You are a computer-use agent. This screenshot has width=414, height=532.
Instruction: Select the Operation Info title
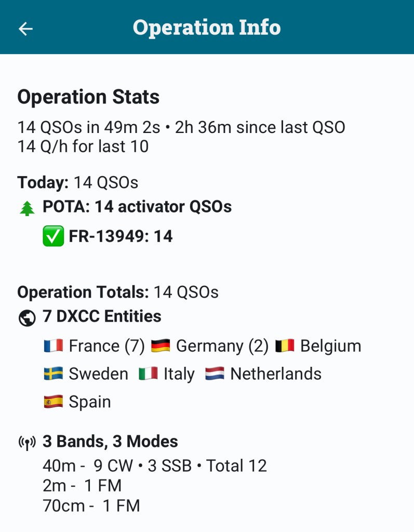click(x=207, y=28)
